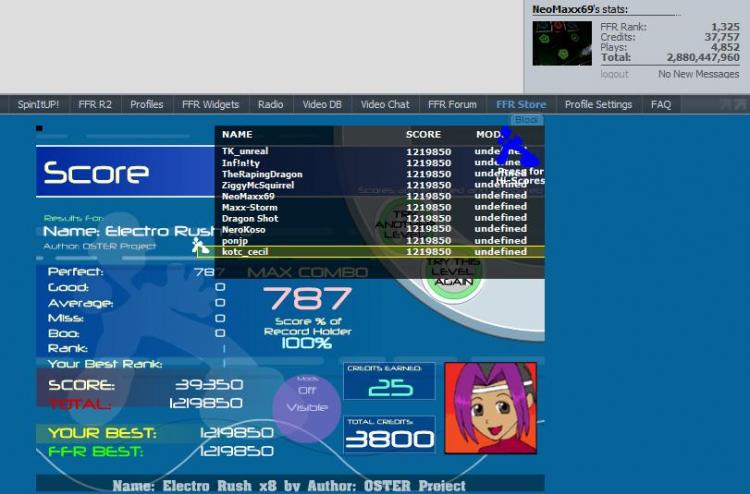Select Maxx-Storm score row
The width and height of the screenshot is (750, 494).
(x=379, y=207)
